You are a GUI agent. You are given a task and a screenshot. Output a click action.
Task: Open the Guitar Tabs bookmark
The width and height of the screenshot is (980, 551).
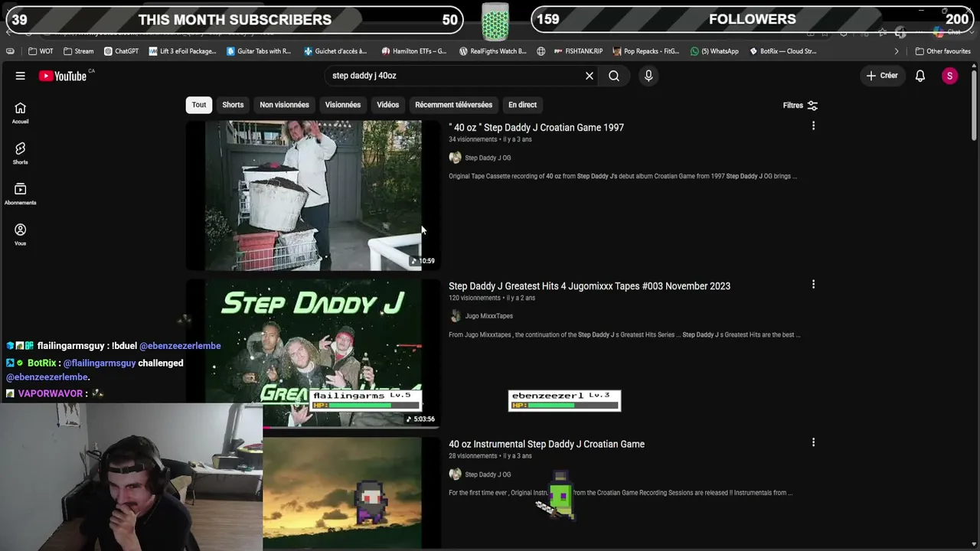point(259,51)
